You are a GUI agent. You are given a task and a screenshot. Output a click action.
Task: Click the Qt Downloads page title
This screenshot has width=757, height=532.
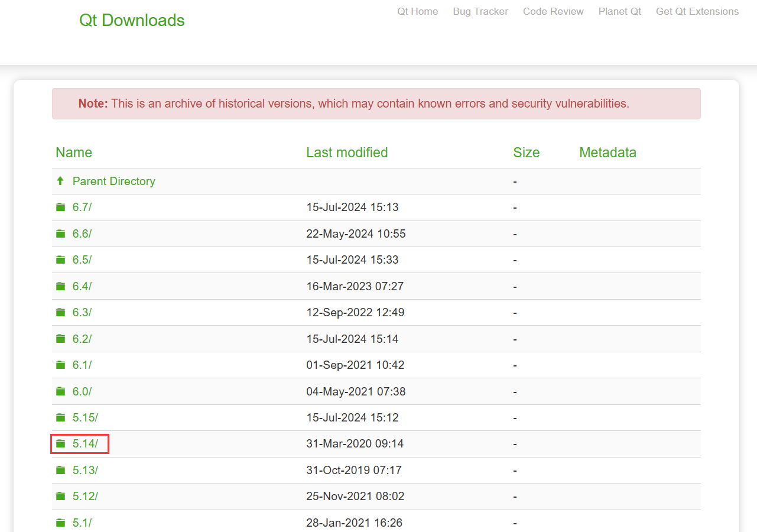[x=132, y=20]
